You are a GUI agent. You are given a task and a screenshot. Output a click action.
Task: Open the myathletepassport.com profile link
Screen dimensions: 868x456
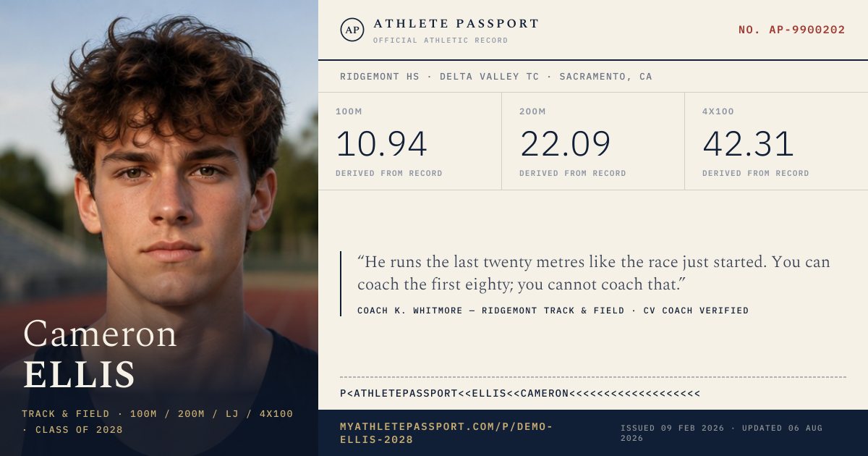click(x=446, y=433)
